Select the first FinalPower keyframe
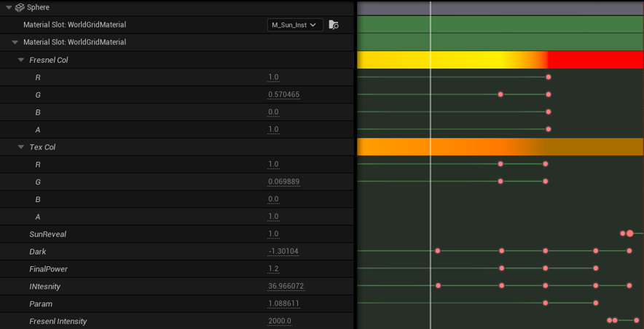Image resolution: width=644 pixels, height=329 pixels. (x=502, y=268)
